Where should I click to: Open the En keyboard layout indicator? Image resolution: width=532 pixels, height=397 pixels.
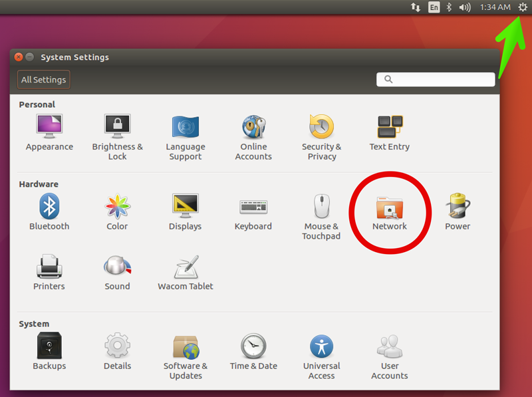434,7
